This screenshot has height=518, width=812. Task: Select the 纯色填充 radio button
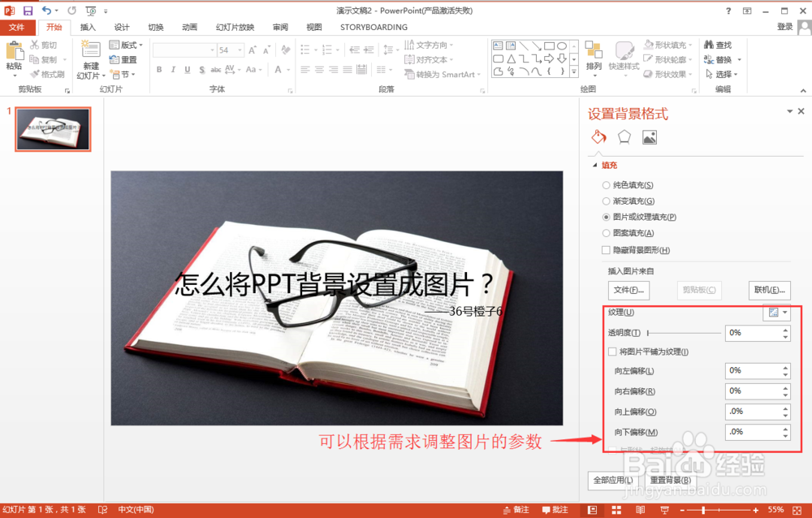tap(606, 184)
